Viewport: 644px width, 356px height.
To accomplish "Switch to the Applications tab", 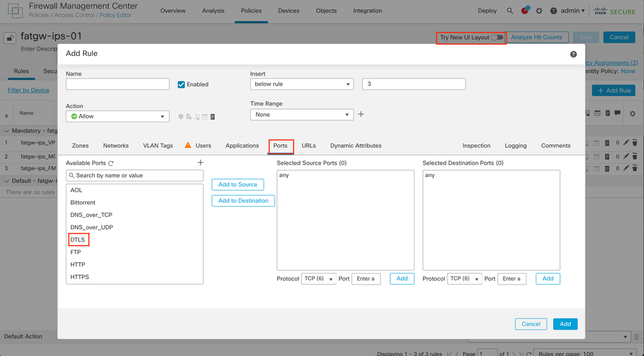I will (242, 145).
